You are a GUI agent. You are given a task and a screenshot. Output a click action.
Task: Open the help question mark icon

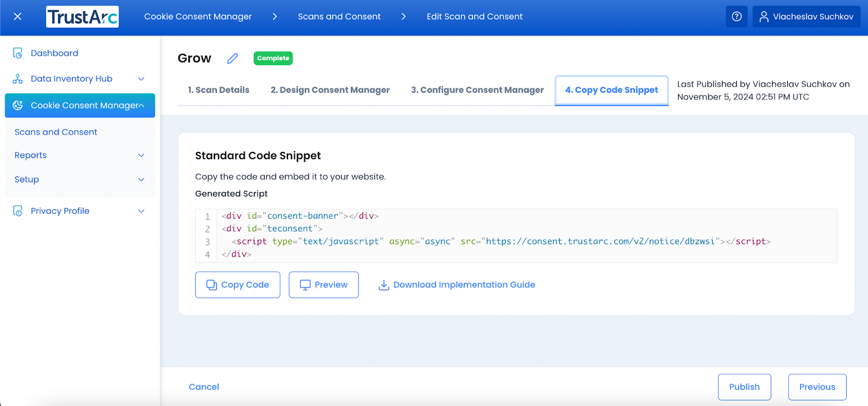(x=736, y=16)
